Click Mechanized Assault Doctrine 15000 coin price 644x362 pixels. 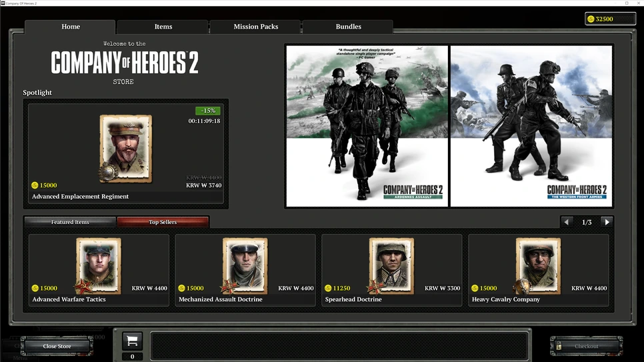point(191,288)
